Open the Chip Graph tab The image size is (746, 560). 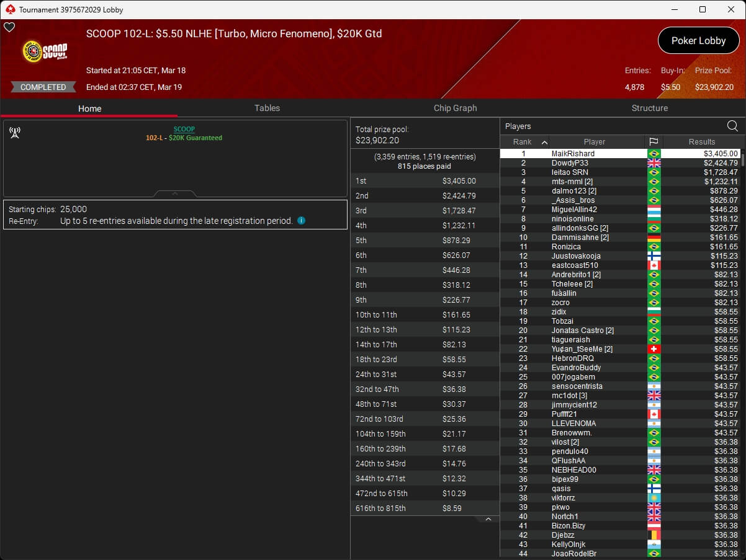point(455,108)
